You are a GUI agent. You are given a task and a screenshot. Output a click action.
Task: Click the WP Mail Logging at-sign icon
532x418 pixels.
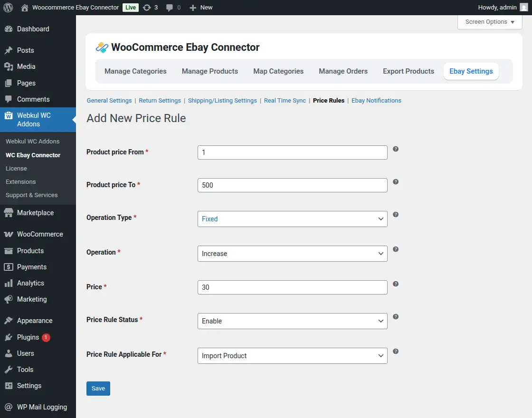point(9,407)
